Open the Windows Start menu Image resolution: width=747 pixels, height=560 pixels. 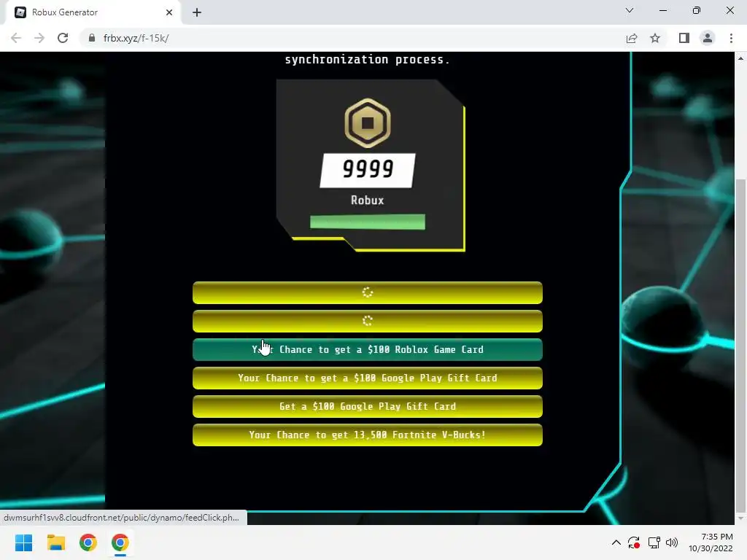pos(23,542)
